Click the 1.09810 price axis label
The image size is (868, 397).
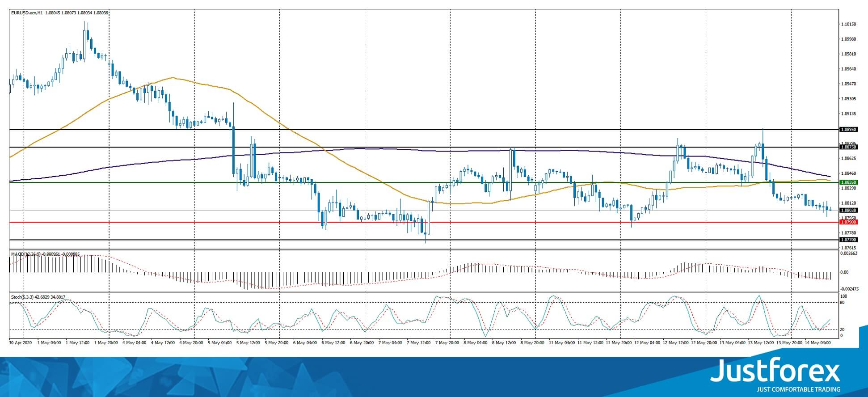click(848, 54)
